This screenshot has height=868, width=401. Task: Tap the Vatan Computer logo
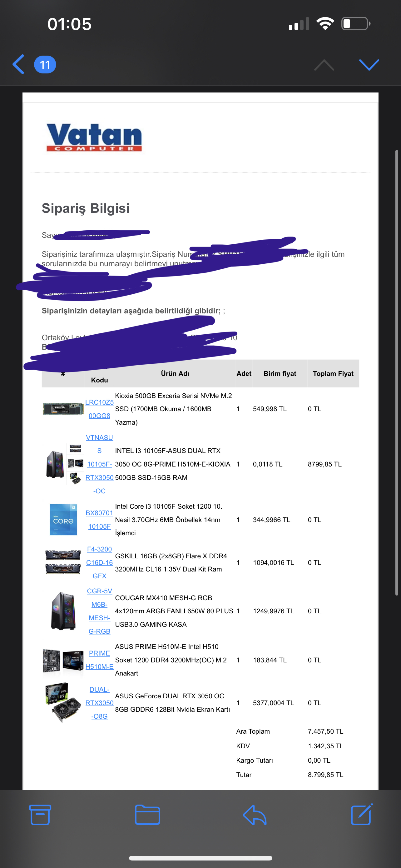pyautogui.click(x=94, y=137)
